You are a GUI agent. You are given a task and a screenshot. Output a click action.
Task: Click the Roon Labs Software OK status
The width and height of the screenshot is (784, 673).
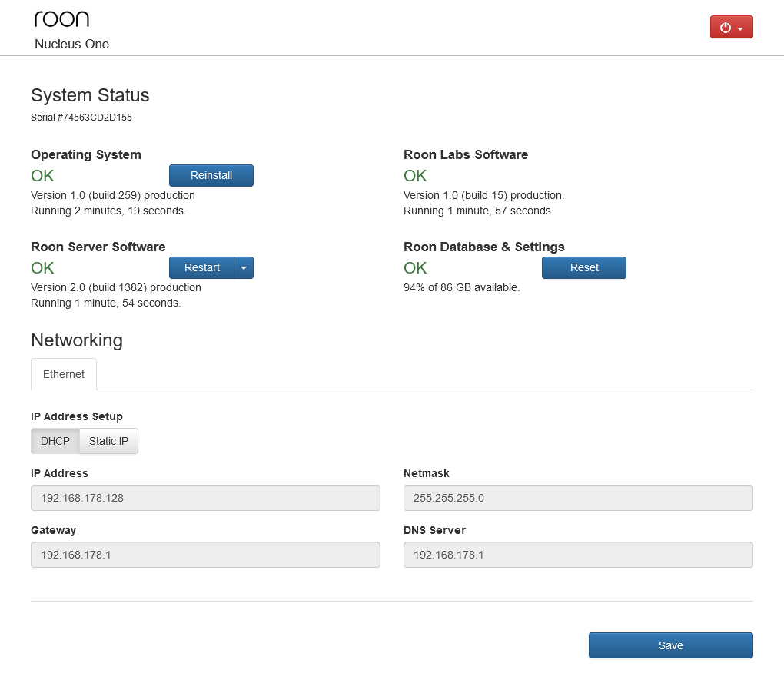[415, 176]
